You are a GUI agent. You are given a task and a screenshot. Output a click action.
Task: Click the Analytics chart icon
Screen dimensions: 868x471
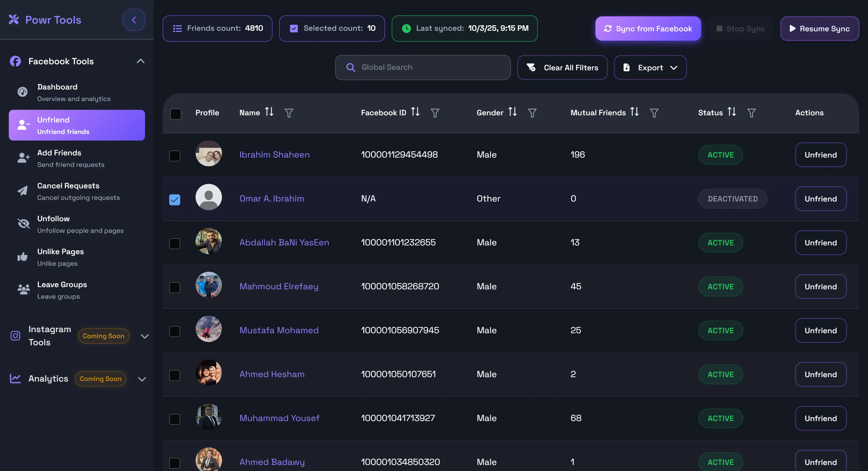tap(15, 379)
